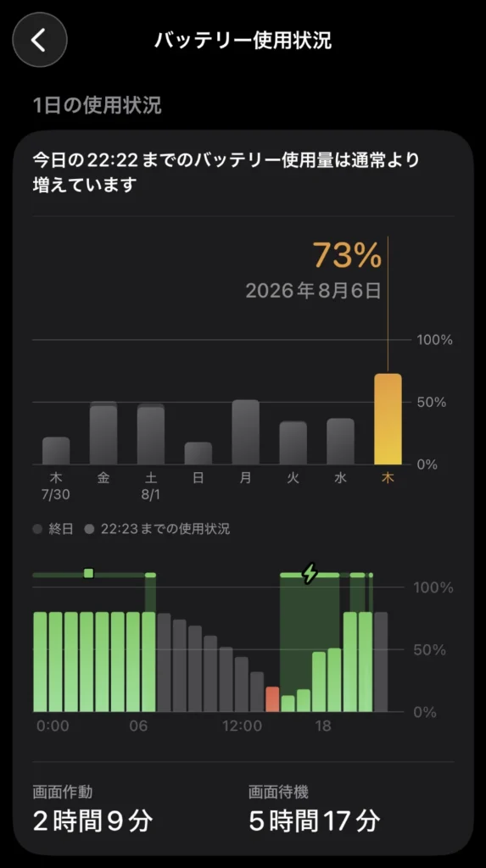This screenshot has height=868, width=486.
Task: Tap the 22:23までの使用状況 legend dot
Action: 89,529
